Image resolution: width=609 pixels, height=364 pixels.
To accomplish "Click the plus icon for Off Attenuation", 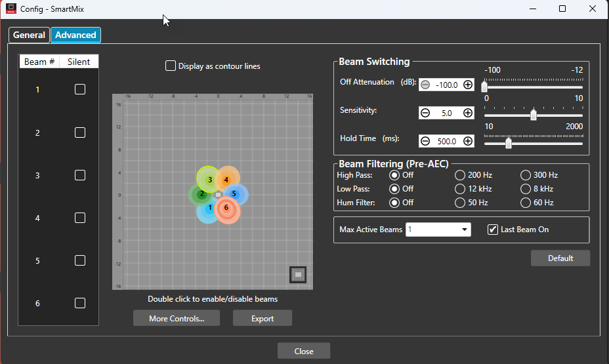I will pyautogui.click(x=468, y=85).
